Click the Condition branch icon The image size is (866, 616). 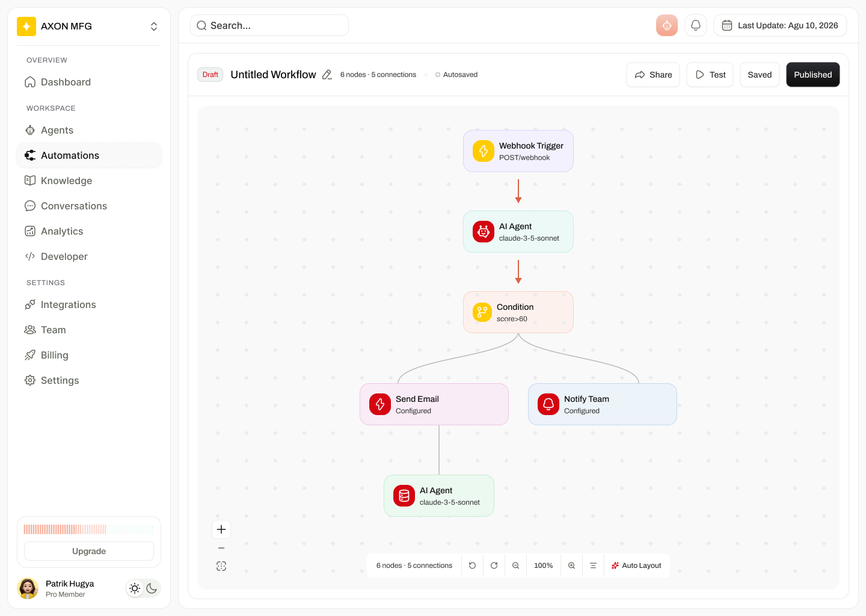pyautogui.click(x=482, y=312)
